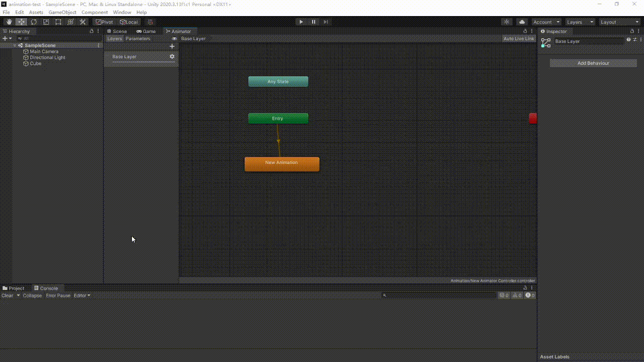Viewport: 644px width, 362px height.
Task: Open Collab lighting settings icon
Action: click(507, 22)
